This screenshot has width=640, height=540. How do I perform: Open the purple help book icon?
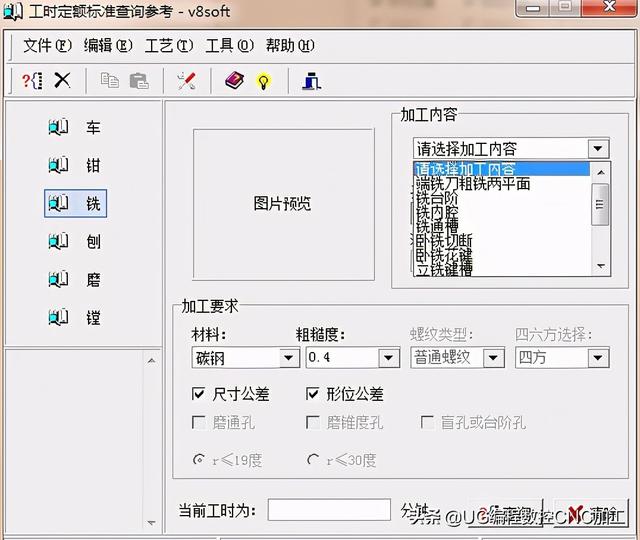coord(234,80)
